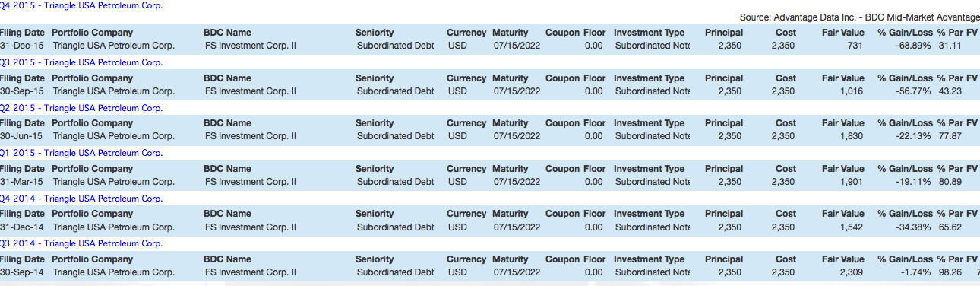Open the Q1 2015 Triangle USA Petroleum link
Viewport: 980px width, 286px height.
click(81, 153)
